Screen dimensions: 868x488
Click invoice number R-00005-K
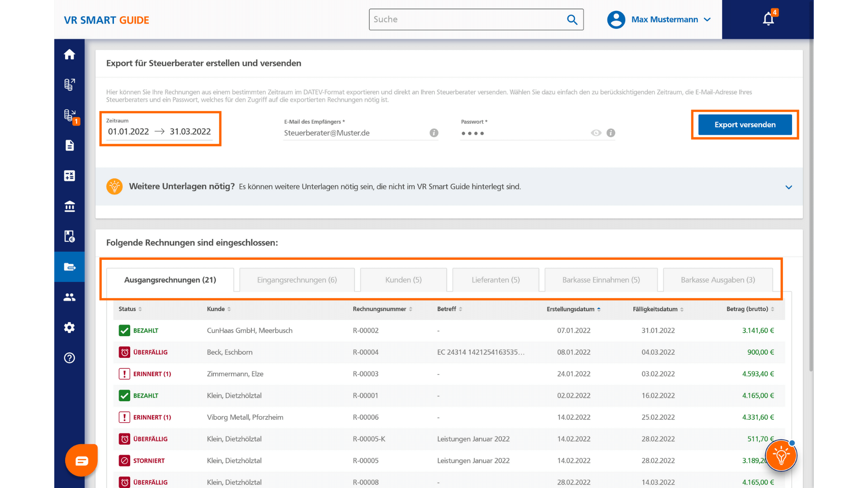369,439
